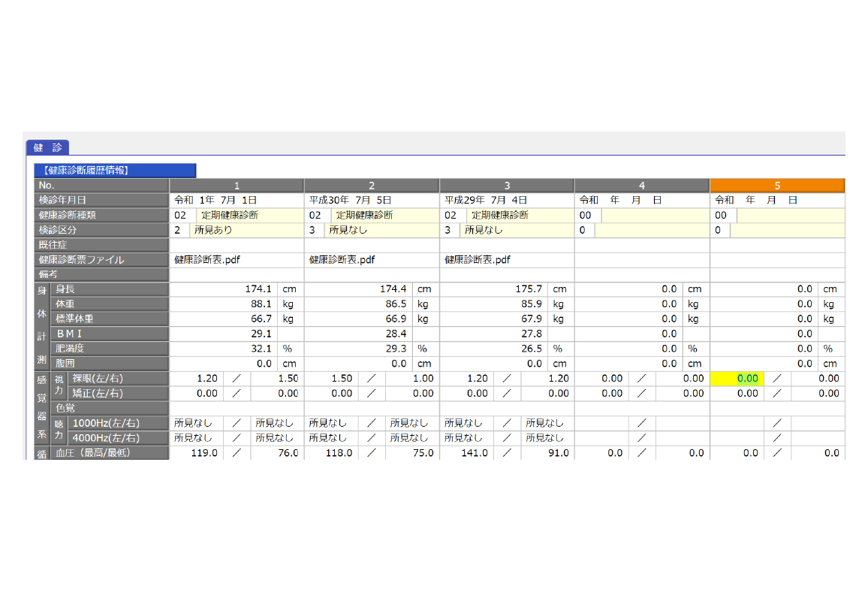Click 所見あり result in column 1

coord(246,231)
